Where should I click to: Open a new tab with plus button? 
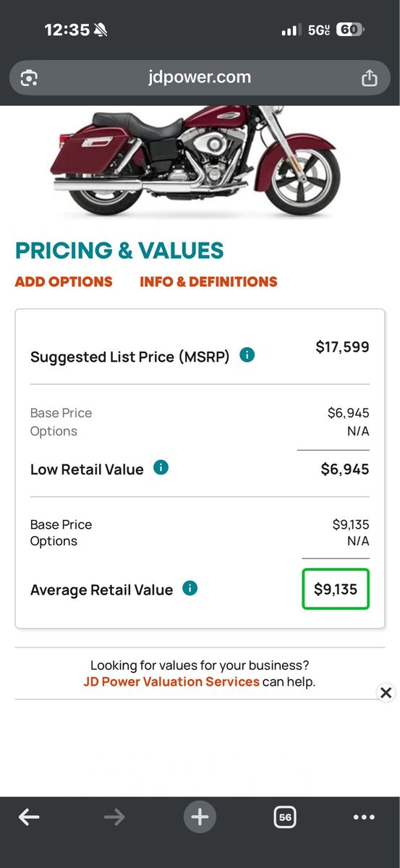(200, 817)
